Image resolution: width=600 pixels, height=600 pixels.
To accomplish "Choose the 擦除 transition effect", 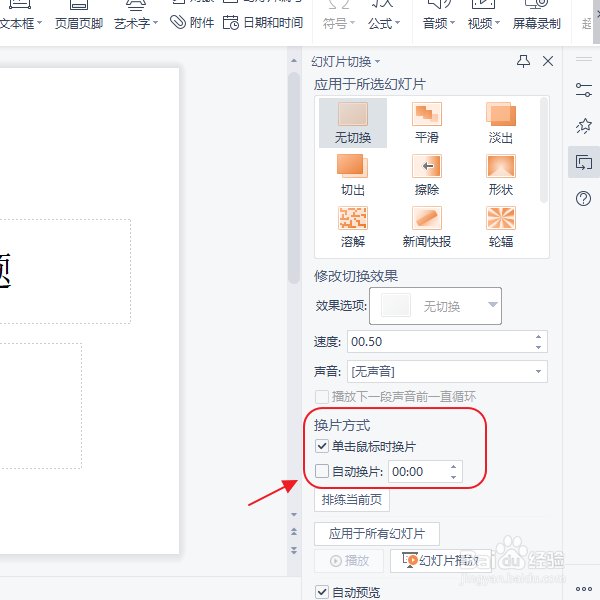I will click(427, 174).
